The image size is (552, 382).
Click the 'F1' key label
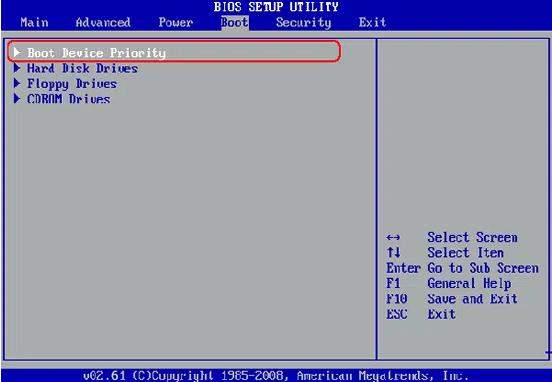tap(393, 283)
